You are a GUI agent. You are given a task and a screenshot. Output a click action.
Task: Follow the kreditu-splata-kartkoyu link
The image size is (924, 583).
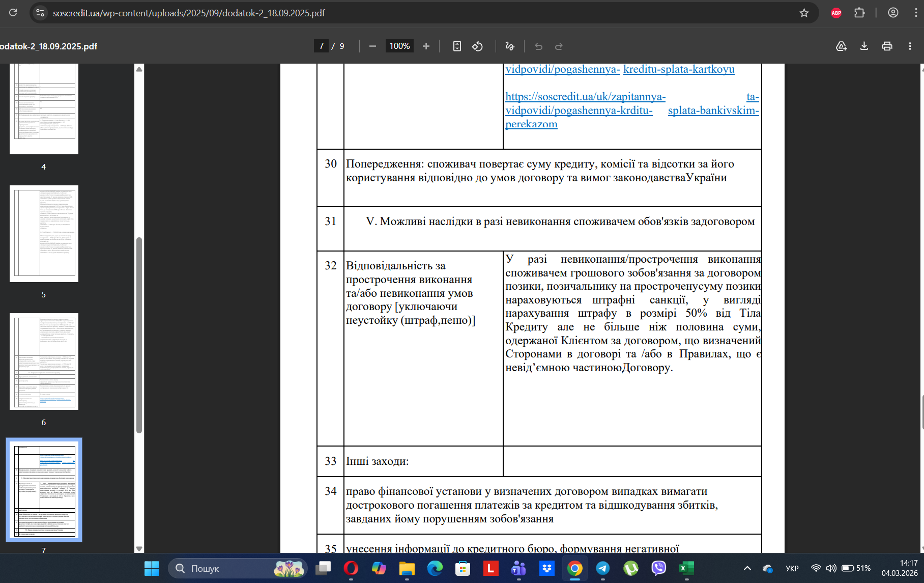679,69
